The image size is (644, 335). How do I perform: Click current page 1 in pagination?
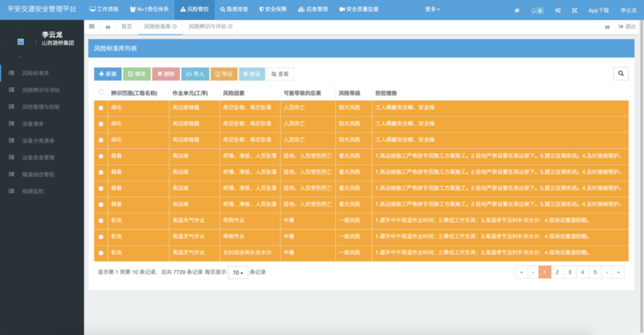(x=545, y=272)
